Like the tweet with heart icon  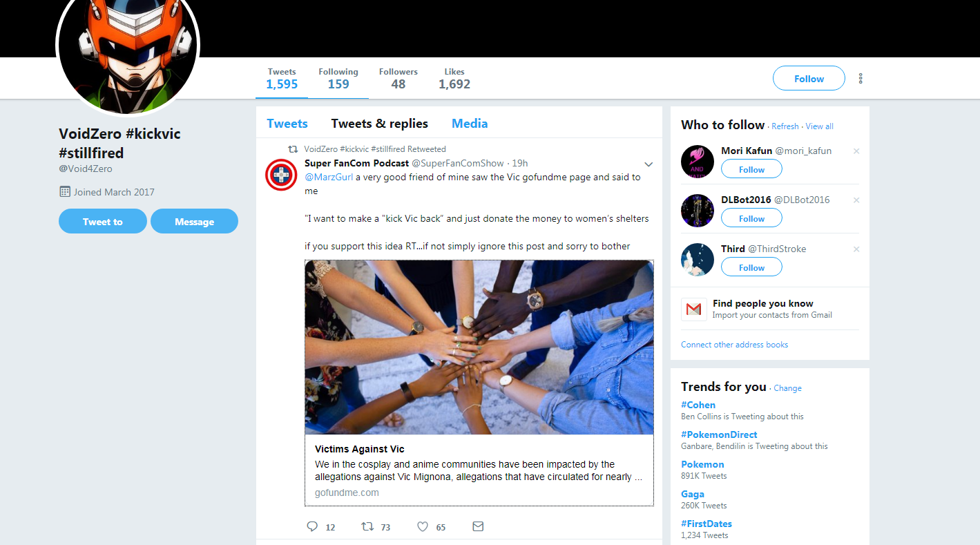(423, 526)
